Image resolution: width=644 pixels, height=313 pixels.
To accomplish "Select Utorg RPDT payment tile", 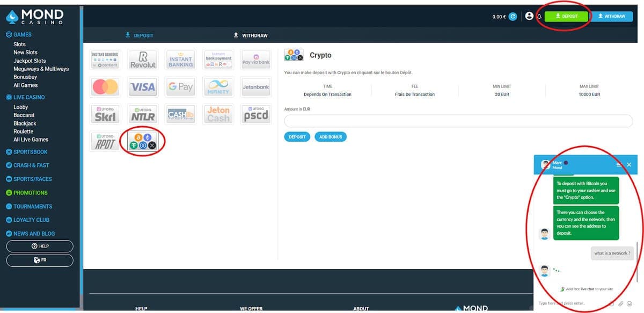I will 105,141.
